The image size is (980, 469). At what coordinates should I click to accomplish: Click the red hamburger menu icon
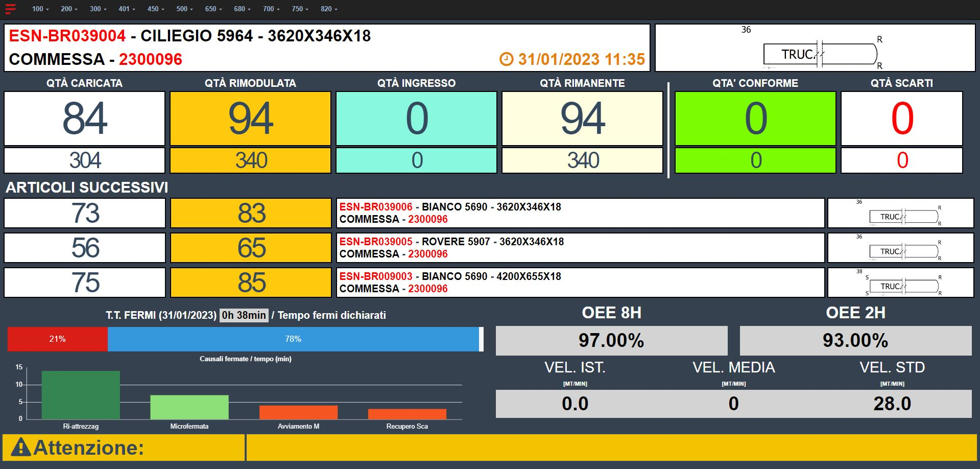(10, 9)
